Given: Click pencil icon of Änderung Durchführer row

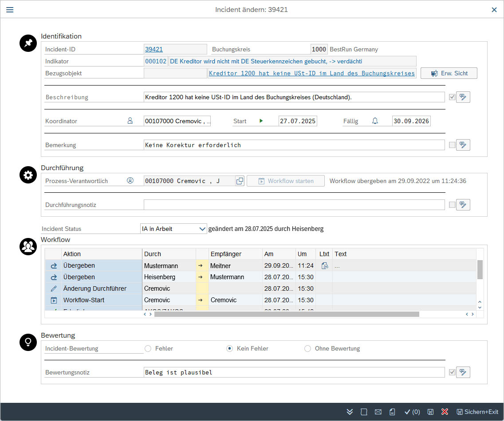Looking at the screenshot, I should pyautogui.click(x=54, y=288).
